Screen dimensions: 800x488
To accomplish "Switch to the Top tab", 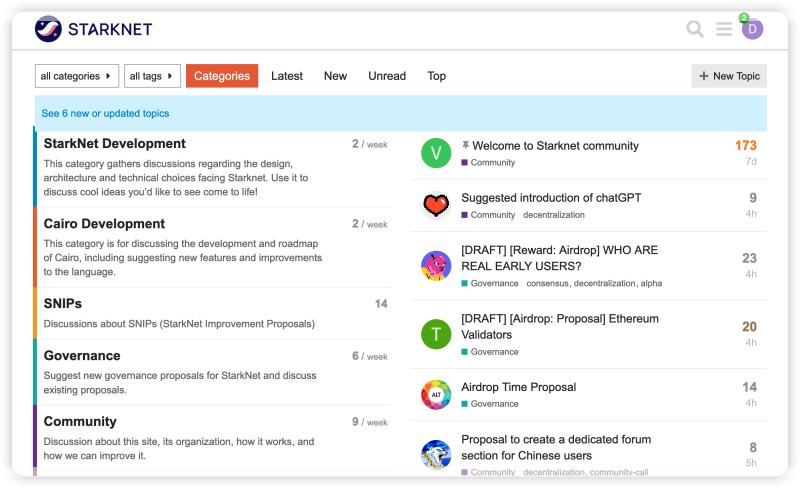I will click(x=437, y=76).
